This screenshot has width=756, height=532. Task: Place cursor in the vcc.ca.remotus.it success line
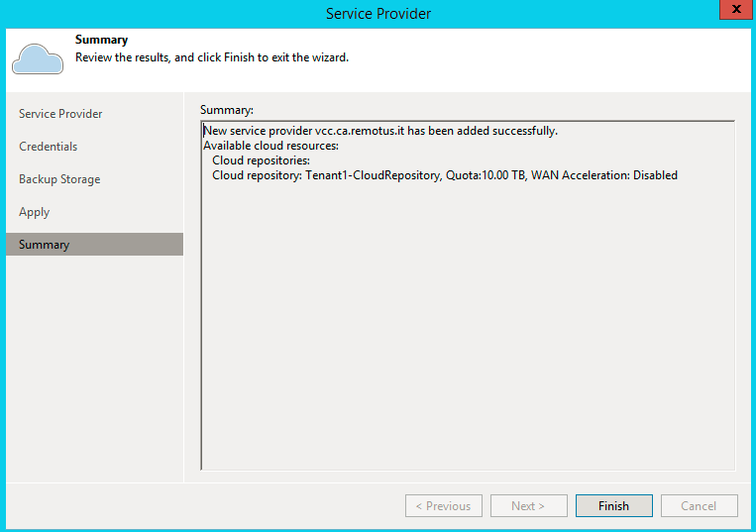pos(380,131)
